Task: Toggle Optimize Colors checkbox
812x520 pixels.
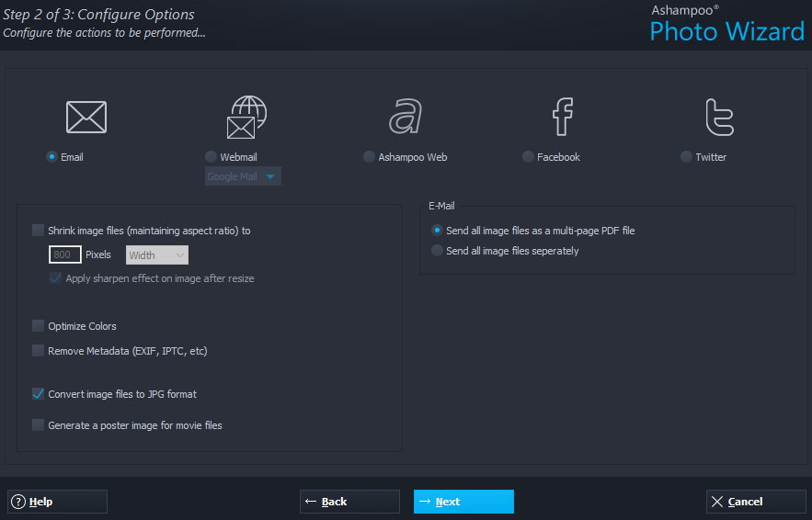Action: pos(38,326)
